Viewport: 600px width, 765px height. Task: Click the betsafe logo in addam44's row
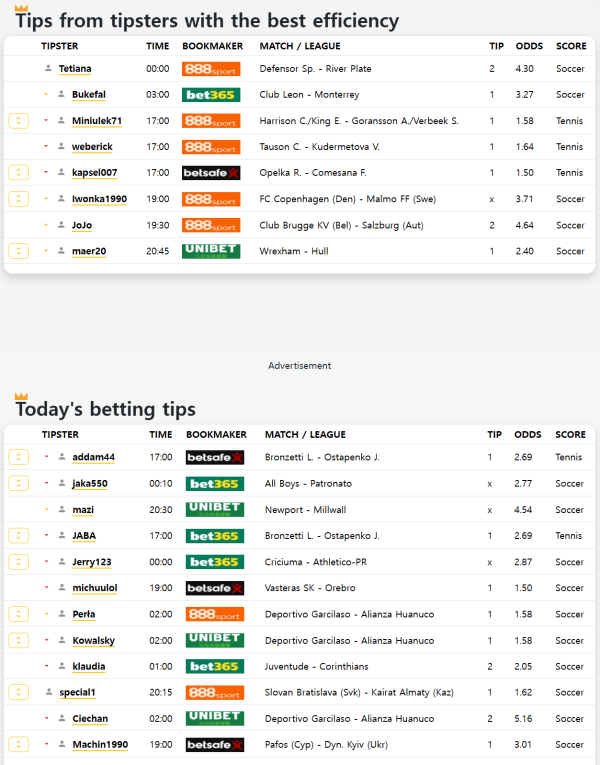(x=215, y=458)
